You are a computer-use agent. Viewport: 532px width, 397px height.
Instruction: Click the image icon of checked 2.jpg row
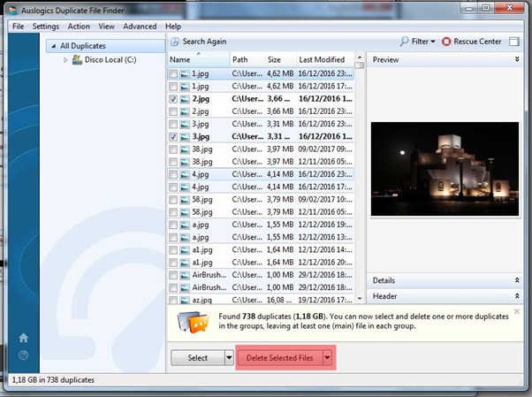click(x=185, y=99)
